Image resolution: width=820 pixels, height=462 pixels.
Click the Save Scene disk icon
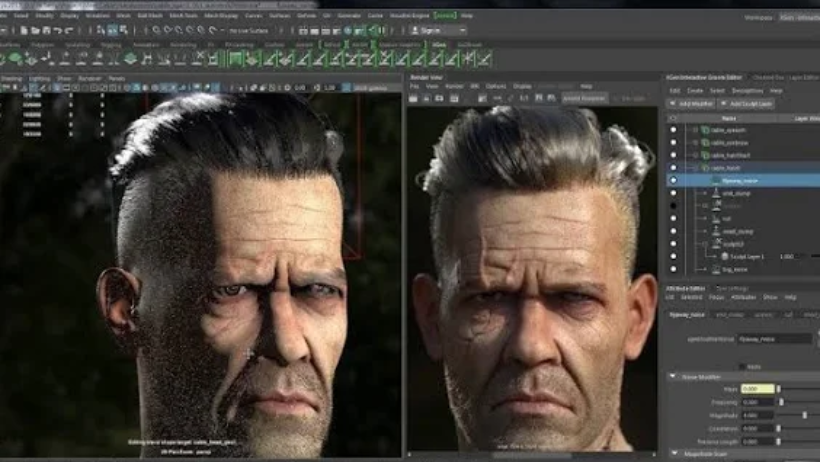[47, 30]
